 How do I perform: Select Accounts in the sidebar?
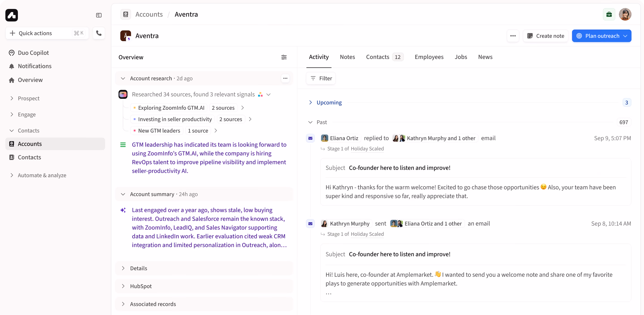(x=55, y=144)
